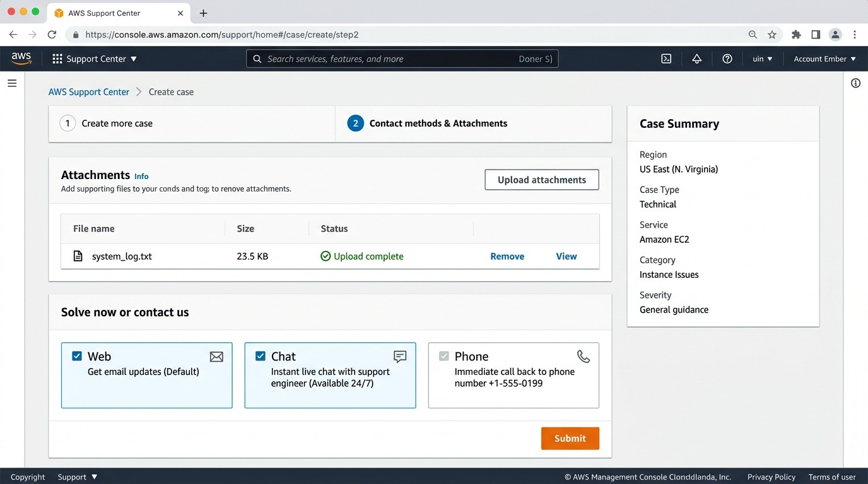Open the browser profile avatar
The width and height of the screenshot is (868, 484).
pyautogui.click(x=835, y=35)
